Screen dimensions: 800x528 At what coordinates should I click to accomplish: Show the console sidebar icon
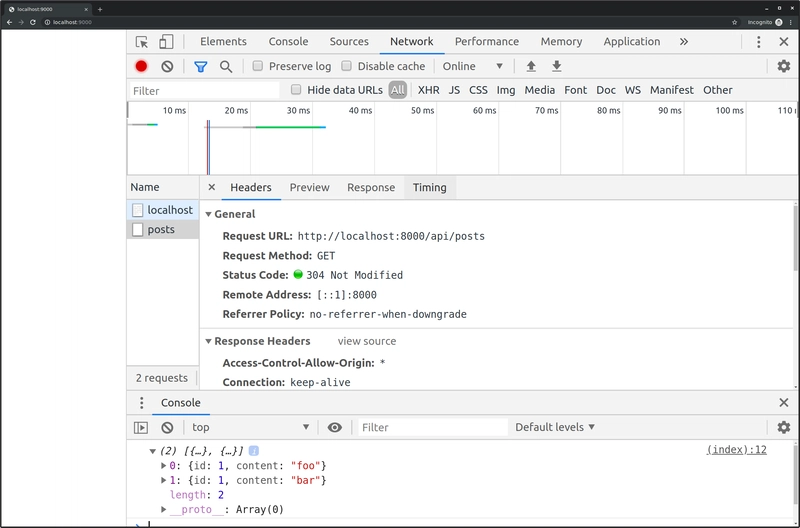(141, 428)
